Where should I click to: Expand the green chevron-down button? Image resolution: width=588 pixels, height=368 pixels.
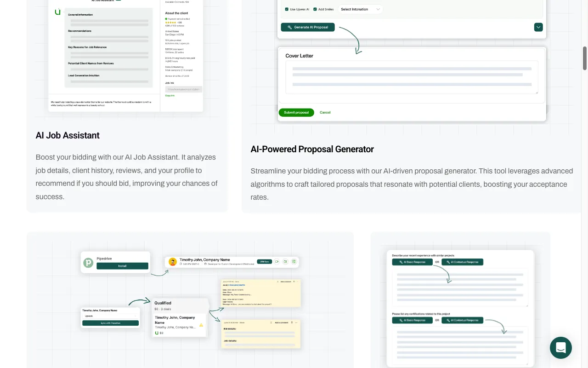click(538, 27)
